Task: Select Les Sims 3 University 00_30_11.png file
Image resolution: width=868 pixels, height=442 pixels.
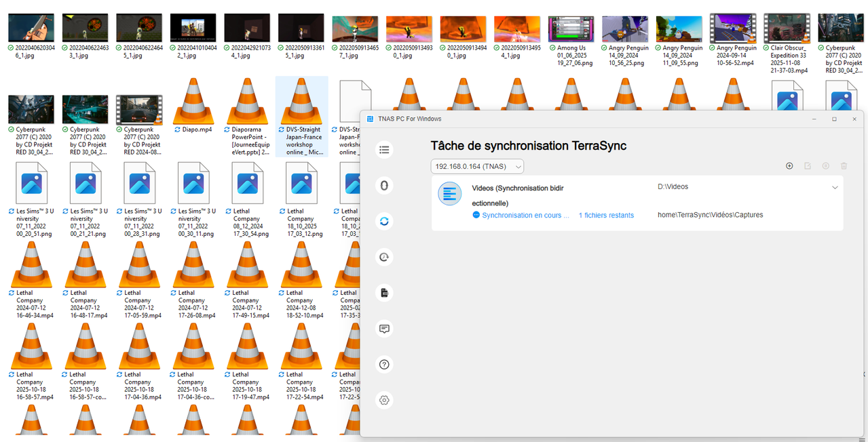Action: point(192,199)
